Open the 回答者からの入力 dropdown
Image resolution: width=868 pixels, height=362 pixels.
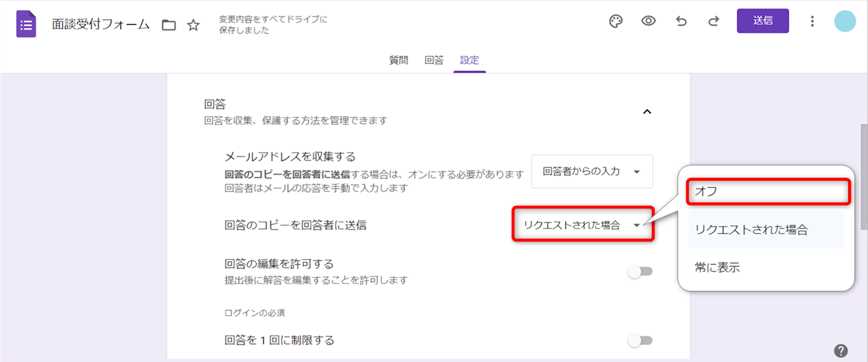[592, 171]
